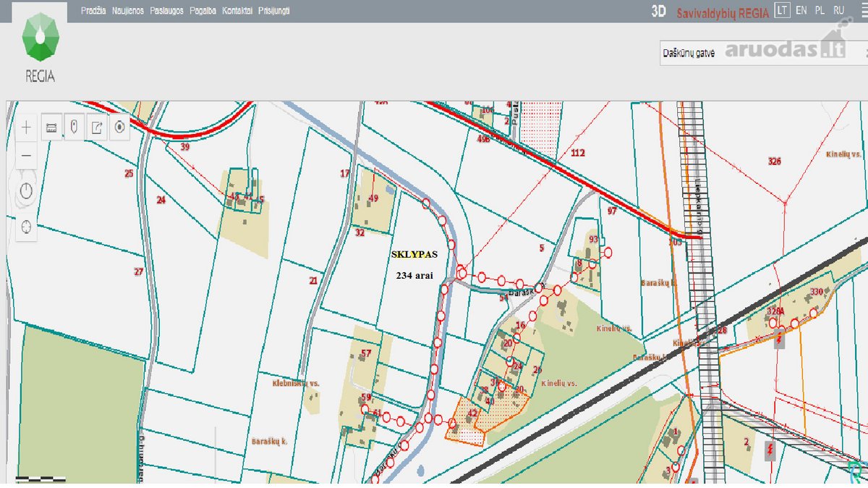Click parcel number 330 on map
The image size is (868, 488).
coord(817,292)
